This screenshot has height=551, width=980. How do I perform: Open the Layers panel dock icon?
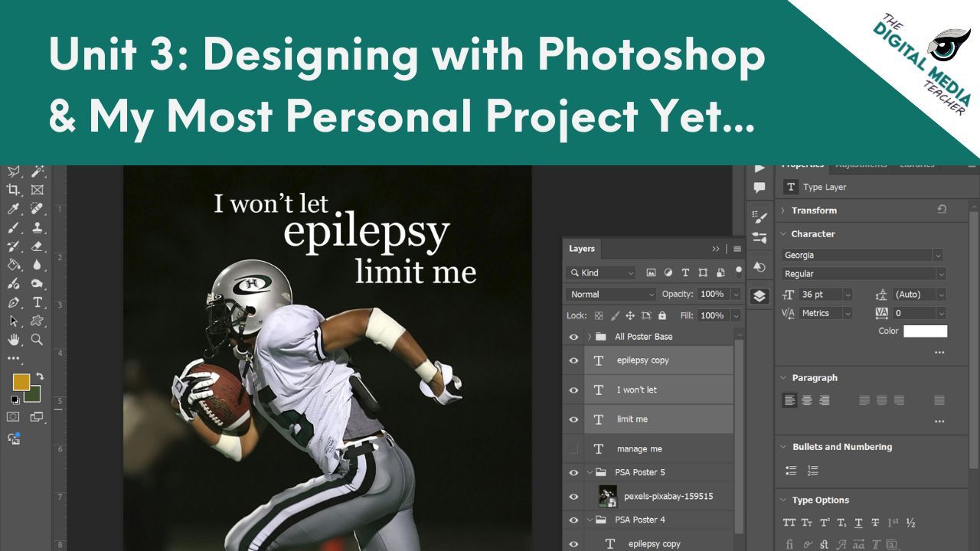[x=759, y=296]
